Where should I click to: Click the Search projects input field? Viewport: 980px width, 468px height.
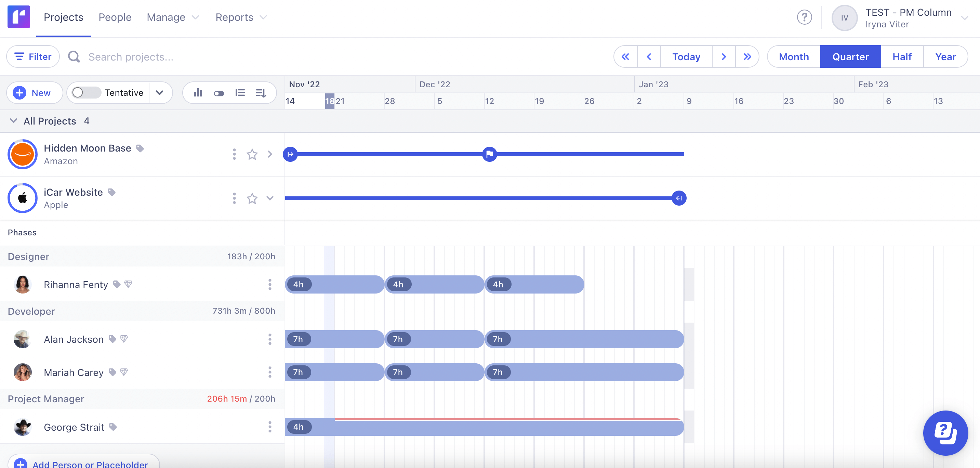131,57
